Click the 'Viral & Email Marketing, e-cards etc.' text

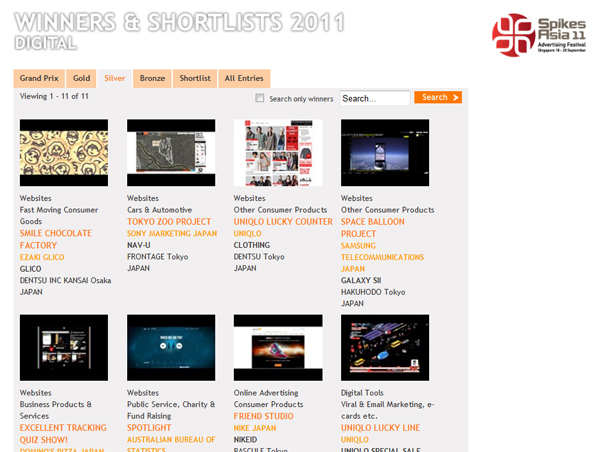[x=388, y=410]
